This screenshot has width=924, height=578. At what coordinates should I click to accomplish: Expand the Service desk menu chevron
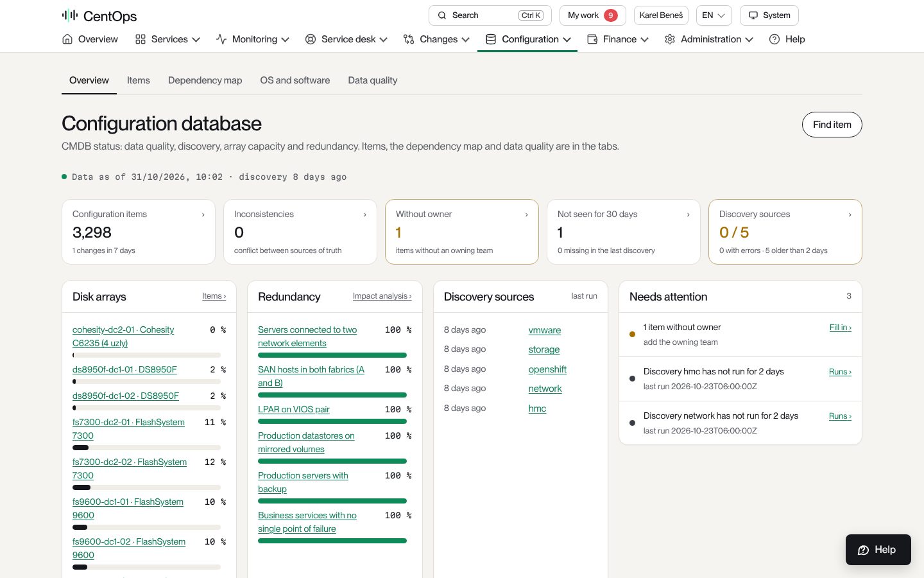click(x=384, y=40)
